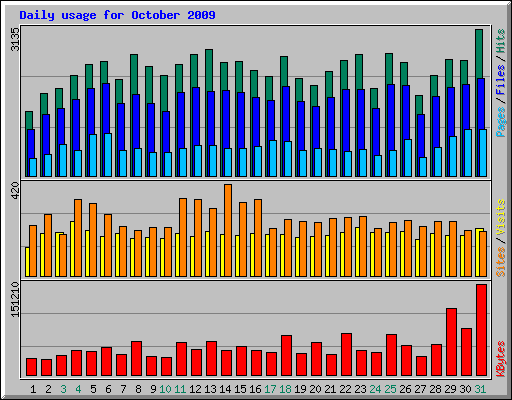The width and height of the screenshot is (512, 400).
Task: Click the Hits legend label
Action: point(501,41)
